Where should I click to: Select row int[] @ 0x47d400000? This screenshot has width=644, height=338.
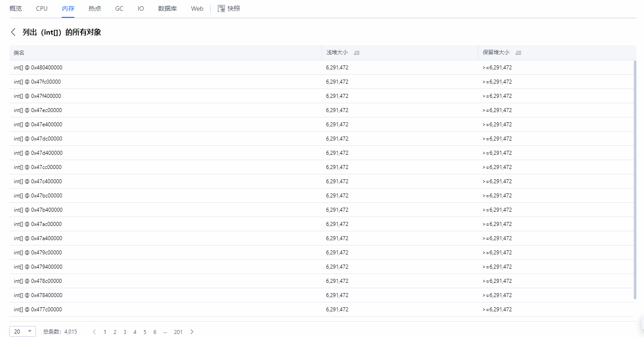321,153
